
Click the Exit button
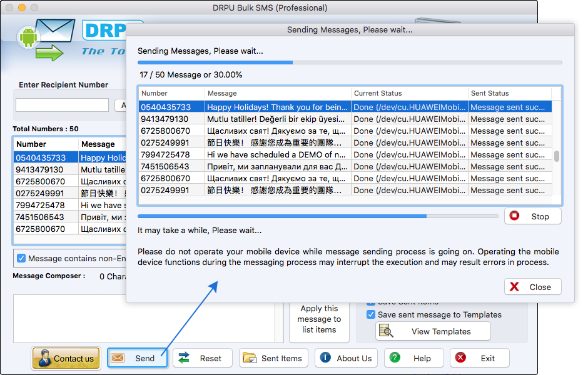480,358
